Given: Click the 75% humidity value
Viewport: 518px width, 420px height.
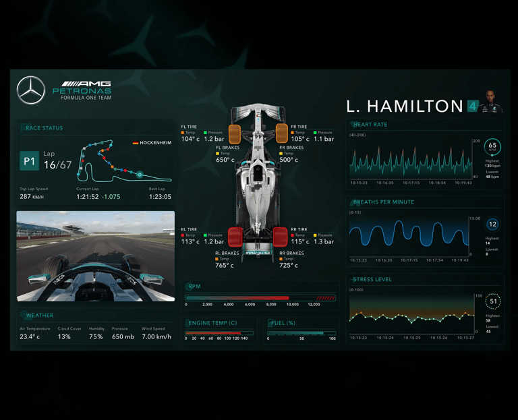Looking at the screenshot, I should [x=96, y=337].
